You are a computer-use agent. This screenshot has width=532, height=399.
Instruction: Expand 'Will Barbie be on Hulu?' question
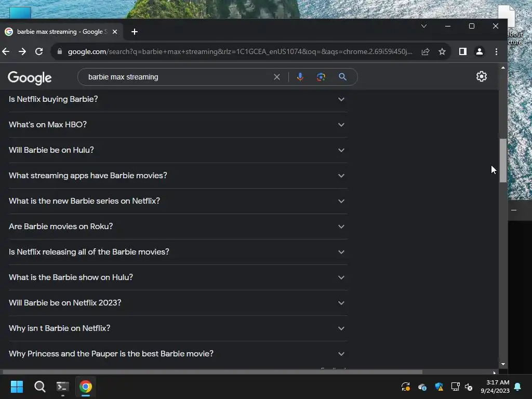pyautogui.click(x=178, y=150)
